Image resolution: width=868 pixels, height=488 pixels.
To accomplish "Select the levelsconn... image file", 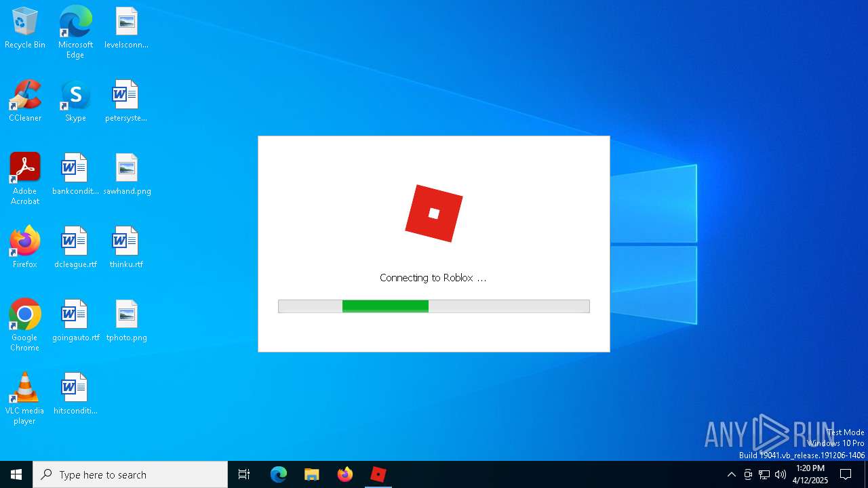I will click(126, 28).
